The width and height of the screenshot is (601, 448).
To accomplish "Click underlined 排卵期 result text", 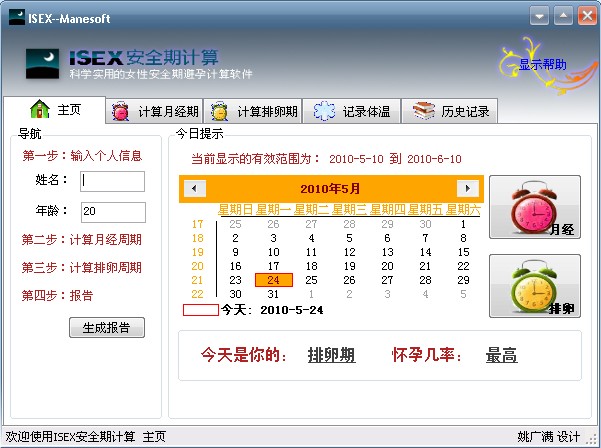I will (x=331, y=355).
